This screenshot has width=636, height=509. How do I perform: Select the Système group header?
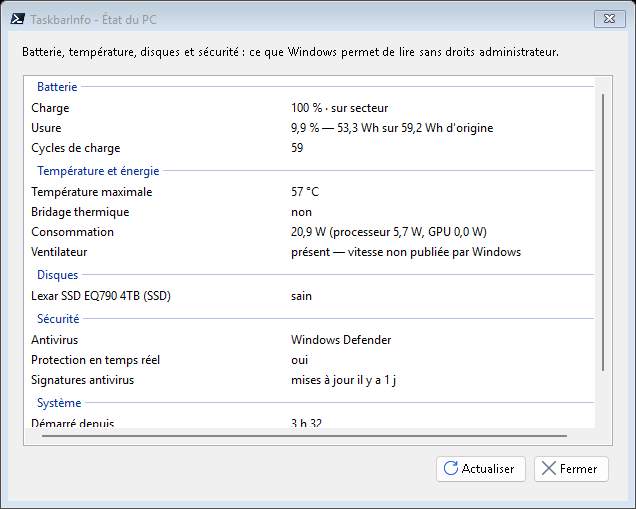click(59, 403)
